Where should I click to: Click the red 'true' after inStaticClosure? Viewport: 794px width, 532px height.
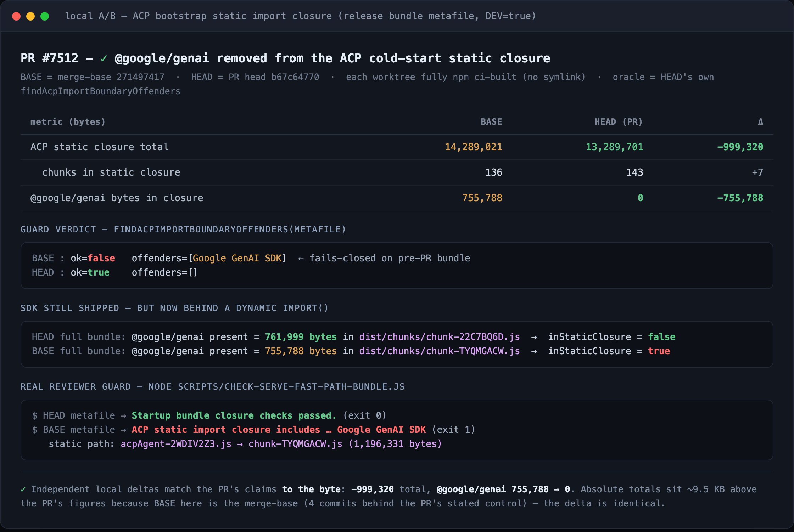pyautogui.click(x=659, y=351)
